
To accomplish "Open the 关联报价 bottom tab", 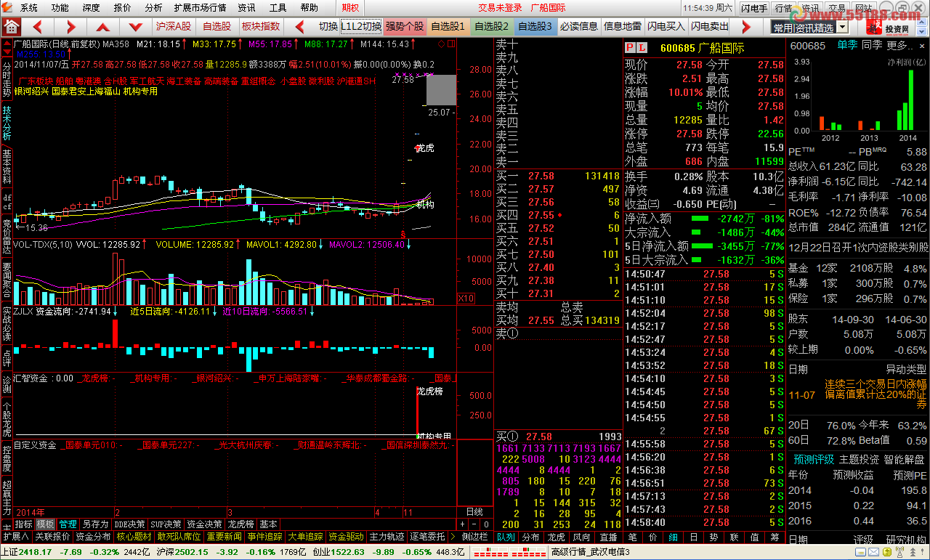I will click(52, 537).
